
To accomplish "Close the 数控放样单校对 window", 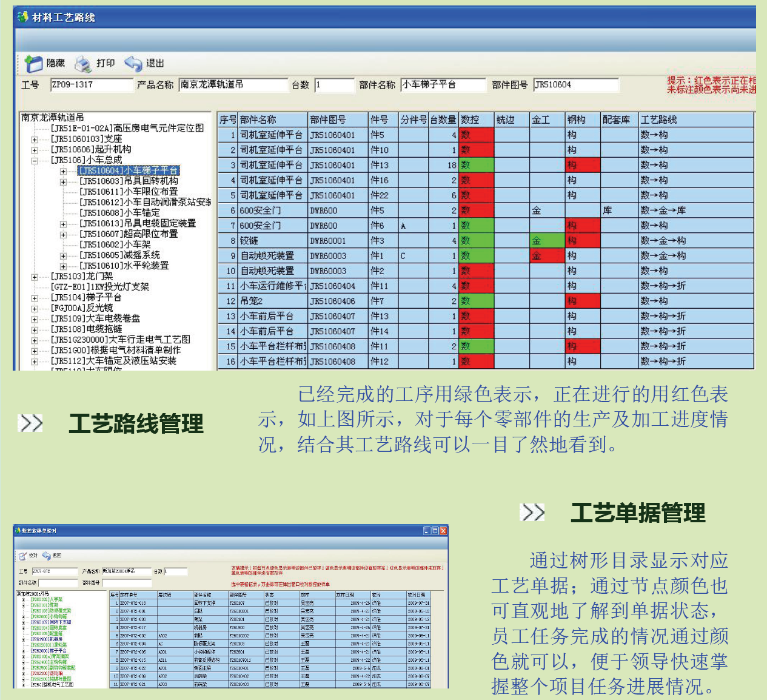I will coord(443,531).
